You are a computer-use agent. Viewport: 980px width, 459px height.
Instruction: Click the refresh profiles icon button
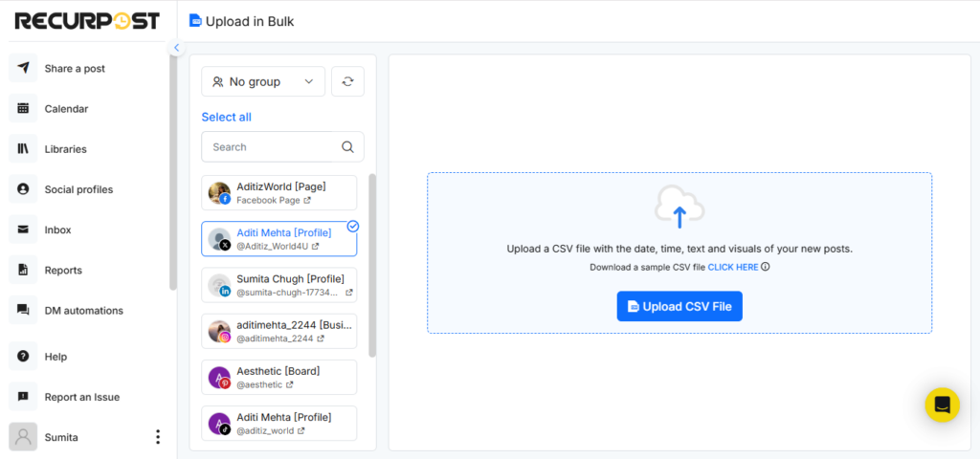point(347,82)
